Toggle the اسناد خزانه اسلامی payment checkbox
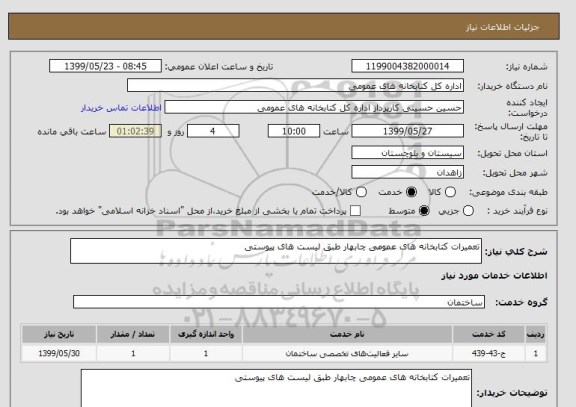The width and height of the screenshot is (576, 407). pos(355,211)
